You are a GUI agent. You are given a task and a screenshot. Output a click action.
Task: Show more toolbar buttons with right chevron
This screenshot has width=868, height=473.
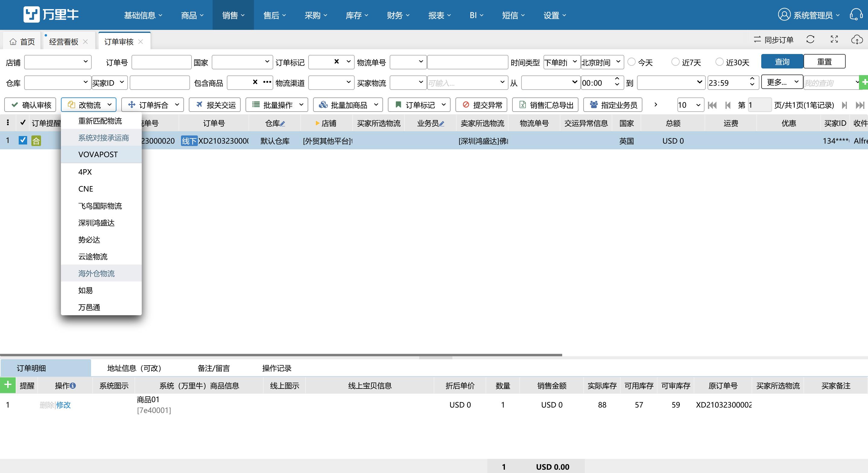pos(656,104)
